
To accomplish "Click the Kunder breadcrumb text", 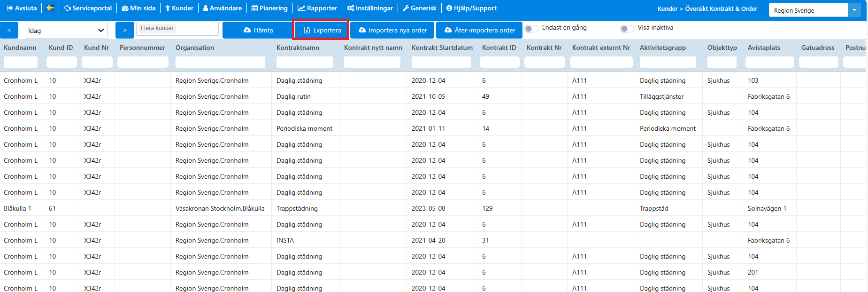I will coord(668,8).
